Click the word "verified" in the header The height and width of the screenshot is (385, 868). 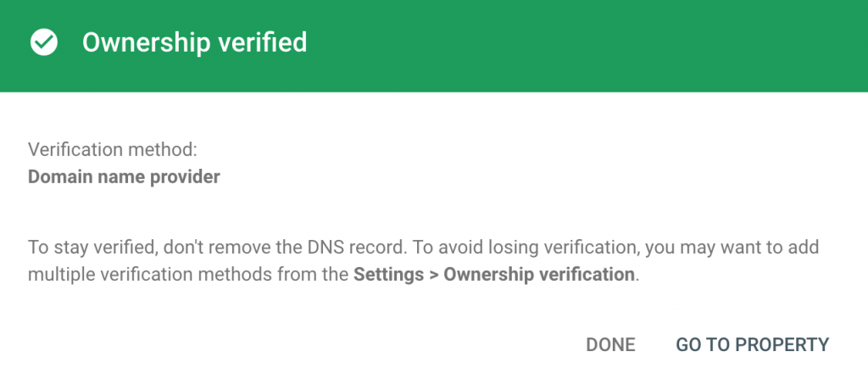click(x=265, y=42)
